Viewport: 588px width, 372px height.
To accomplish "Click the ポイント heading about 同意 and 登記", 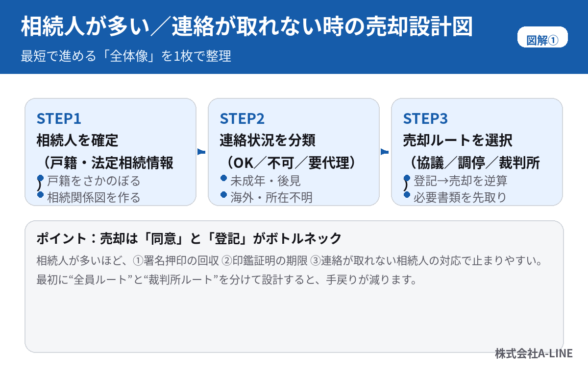I will coord(189,238).
